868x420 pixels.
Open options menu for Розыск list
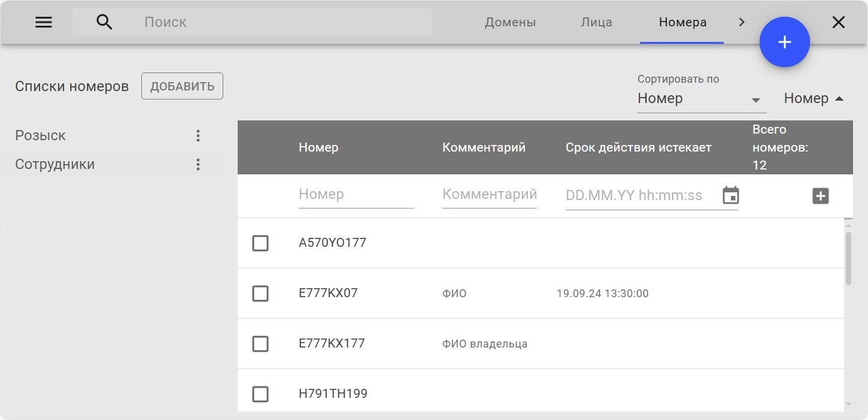point(198,136)
